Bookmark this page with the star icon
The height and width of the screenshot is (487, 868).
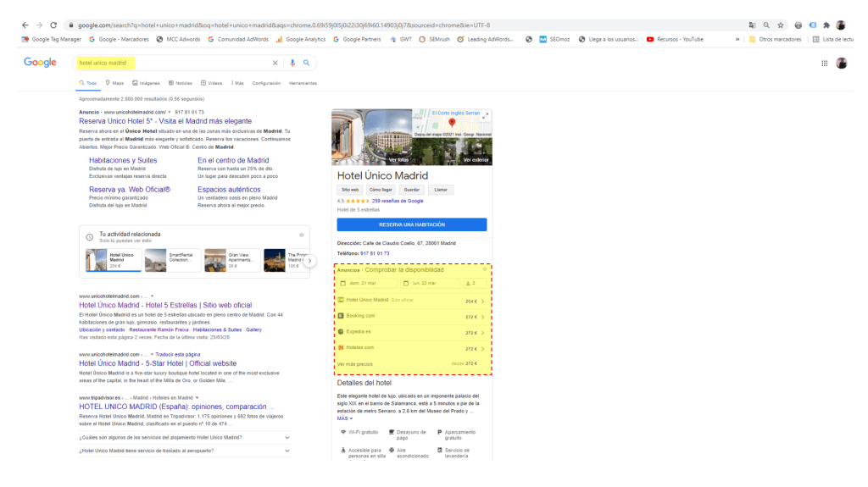781,25
